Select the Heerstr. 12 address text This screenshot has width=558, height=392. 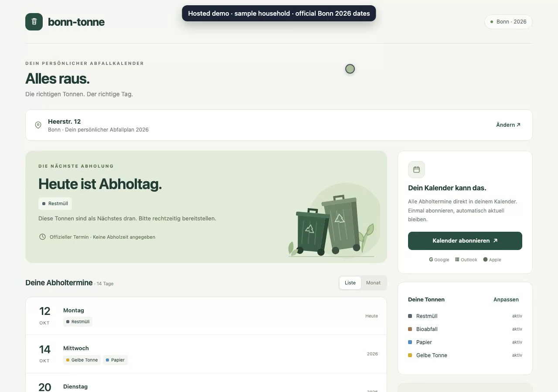point(64,122)
